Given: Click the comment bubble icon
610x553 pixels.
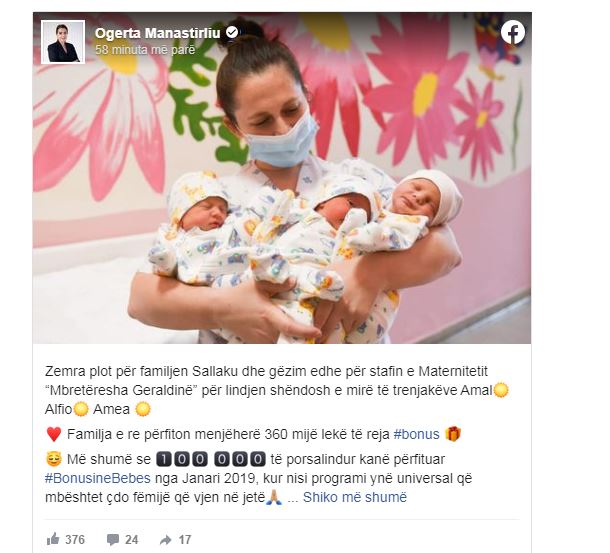Looking at the screenshot, I should (113, 539).
